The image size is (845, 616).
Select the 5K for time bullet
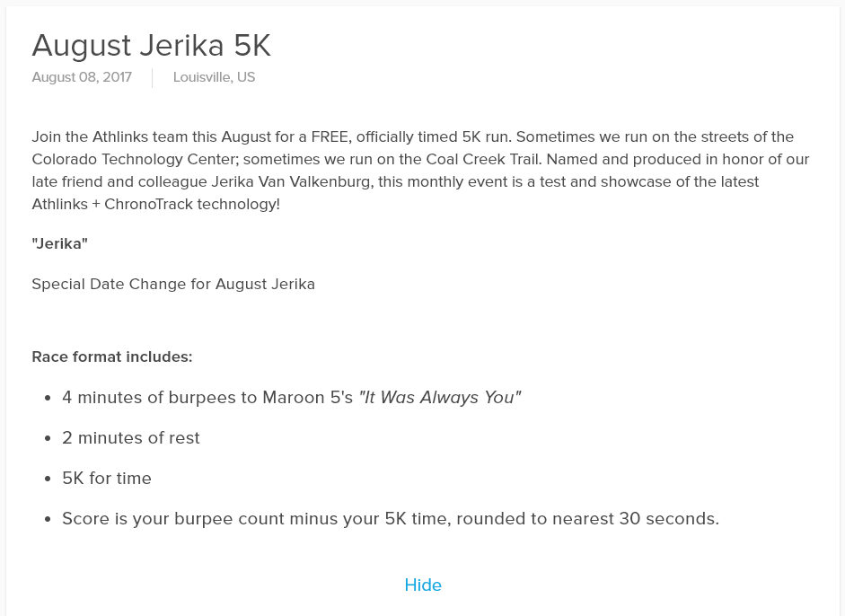point(107,478)
